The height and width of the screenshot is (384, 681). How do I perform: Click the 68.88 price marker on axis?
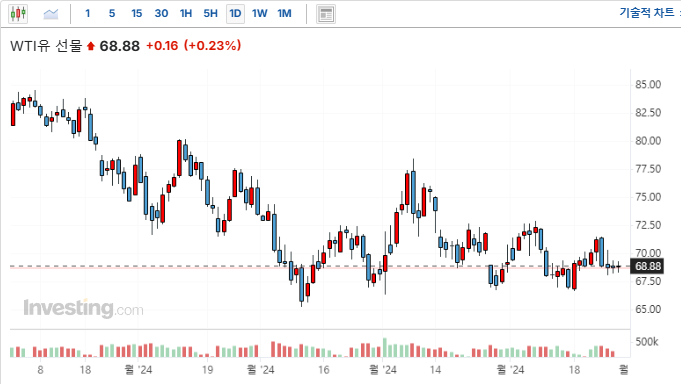(647, 266)
